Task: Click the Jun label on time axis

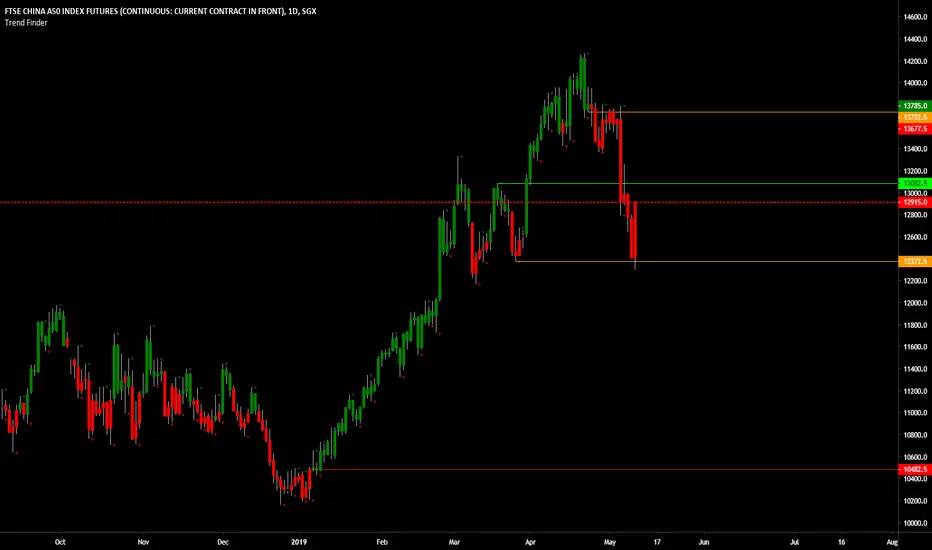Action: (x=704, y=542)
